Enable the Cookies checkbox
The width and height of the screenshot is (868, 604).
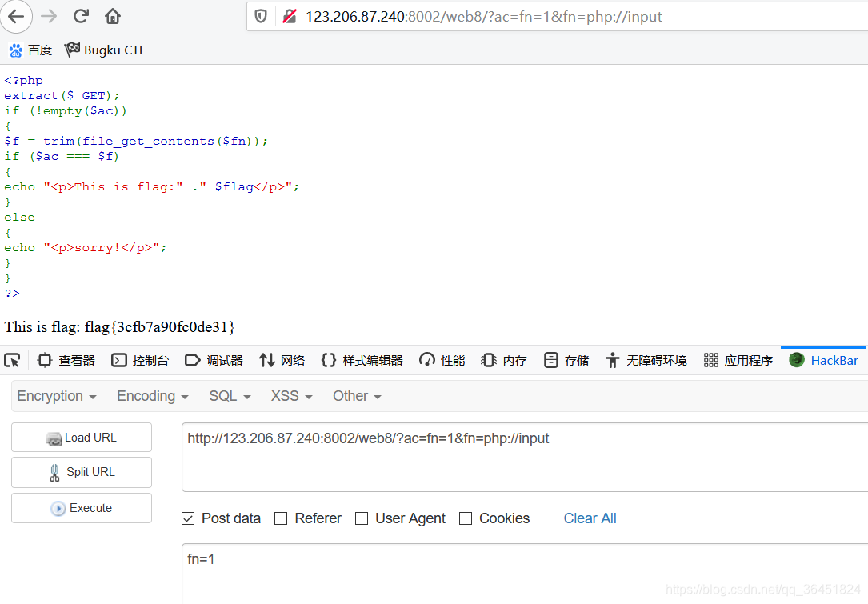[466, 518]
